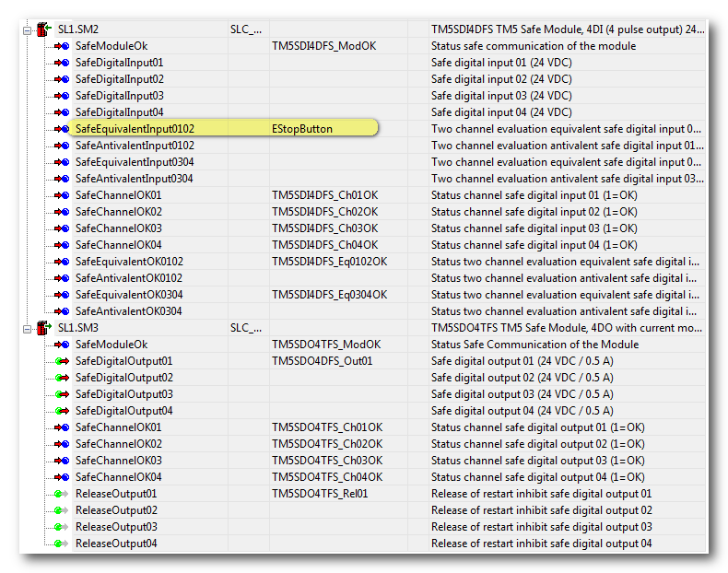Click the SL1.SM3 safe module icon
728x573 pixels.
click(43, 328)
